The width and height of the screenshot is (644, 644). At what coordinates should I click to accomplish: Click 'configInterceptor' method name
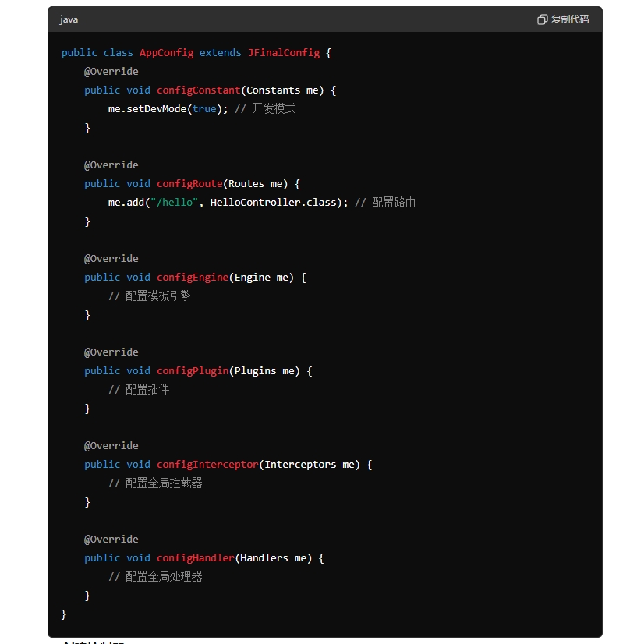(x=207, y=465)
